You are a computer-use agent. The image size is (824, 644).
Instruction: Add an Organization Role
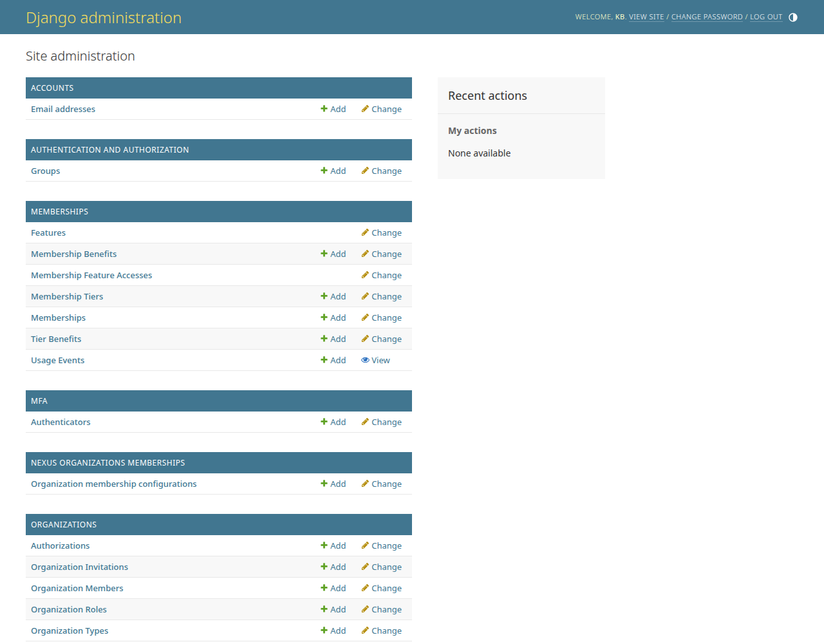pos(333,609)
